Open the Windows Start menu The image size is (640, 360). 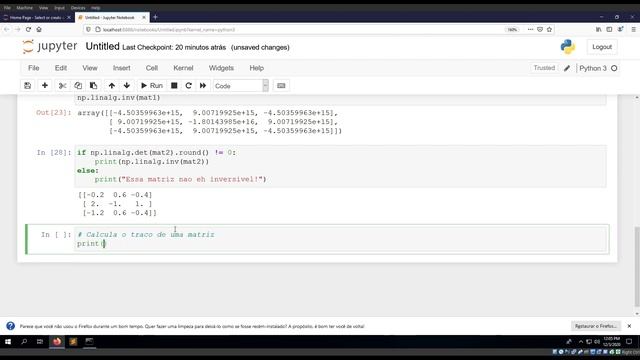coord(8,342)
